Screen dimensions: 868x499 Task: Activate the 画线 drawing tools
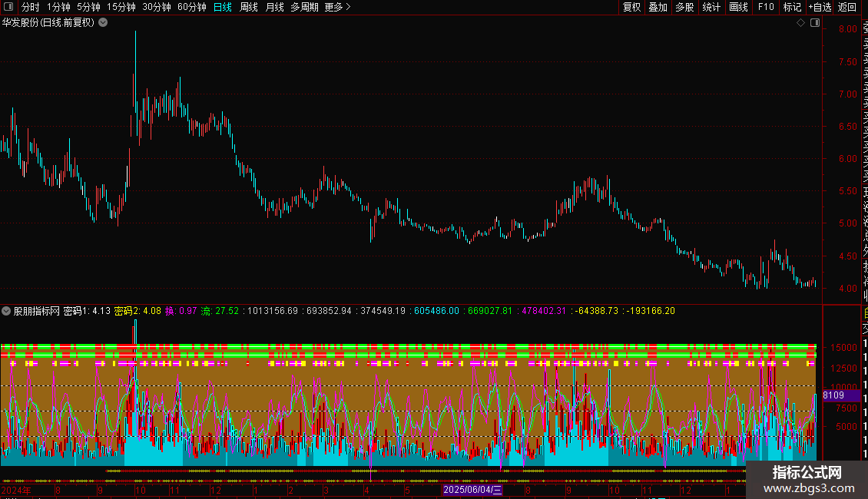(738, 7)
